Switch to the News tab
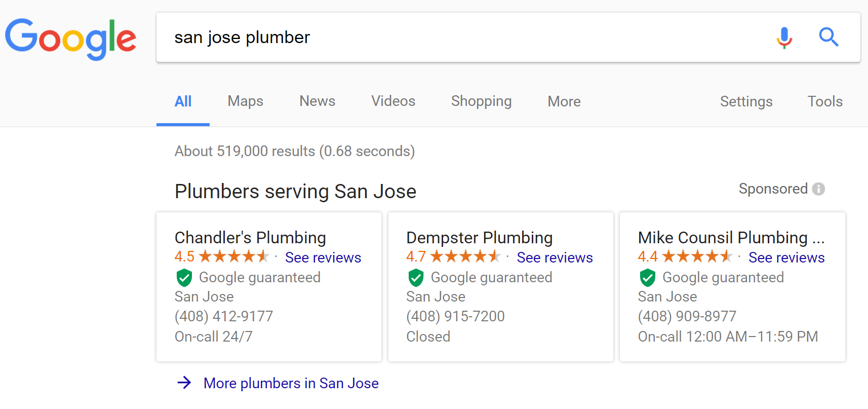The width and height of the screenshot is (868, 409). tap(317, 101)
